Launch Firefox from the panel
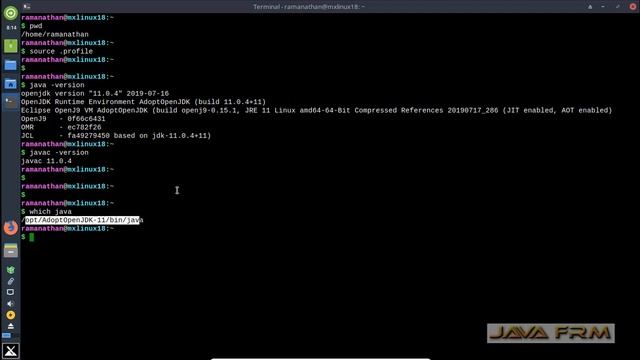 11,228
